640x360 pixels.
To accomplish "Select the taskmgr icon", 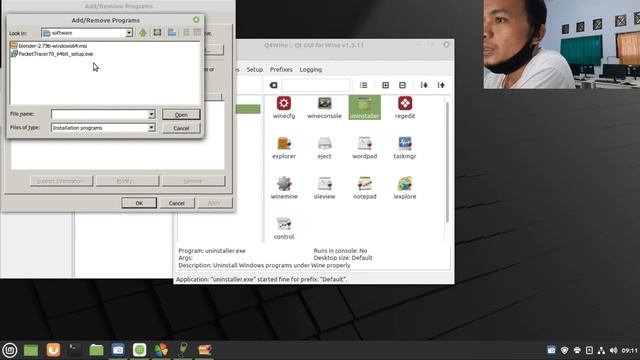I will click(405, 148).
